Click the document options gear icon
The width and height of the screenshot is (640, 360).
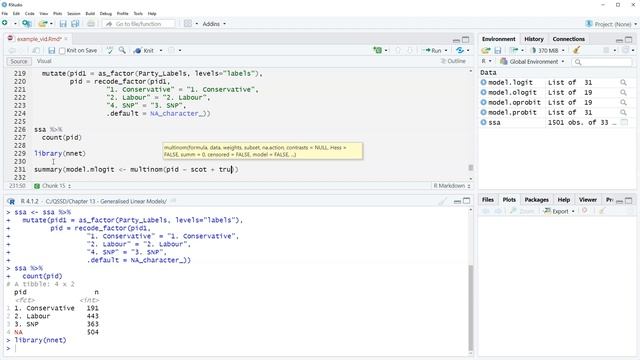click(171, 50)
